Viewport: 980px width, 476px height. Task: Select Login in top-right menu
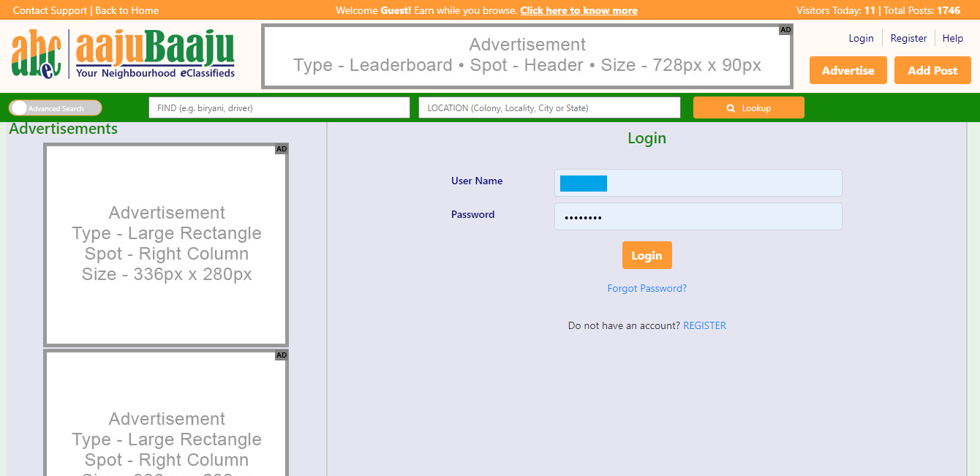pyautogui.click(x=861, y=38)
